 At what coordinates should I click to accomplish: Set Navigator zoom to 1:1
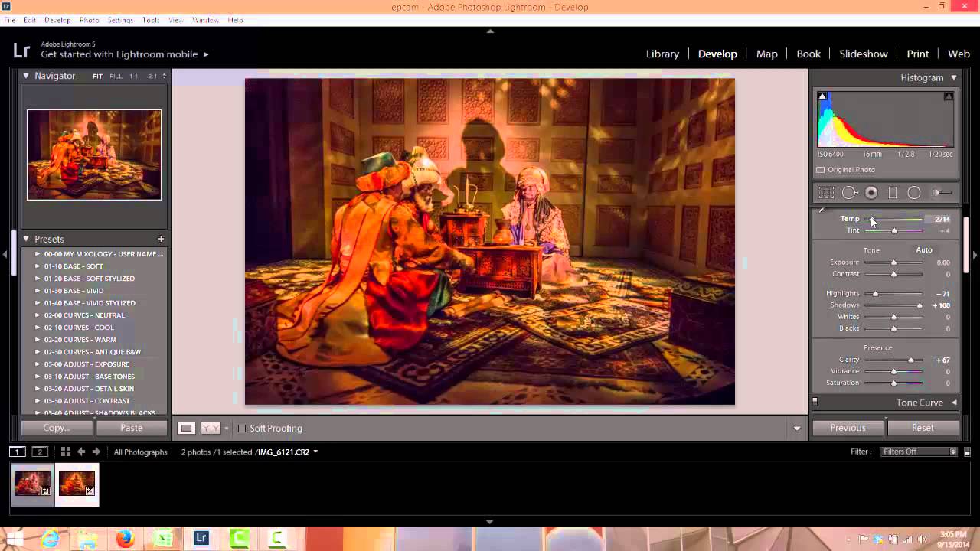pyautogui.click(x=134, y=77)
